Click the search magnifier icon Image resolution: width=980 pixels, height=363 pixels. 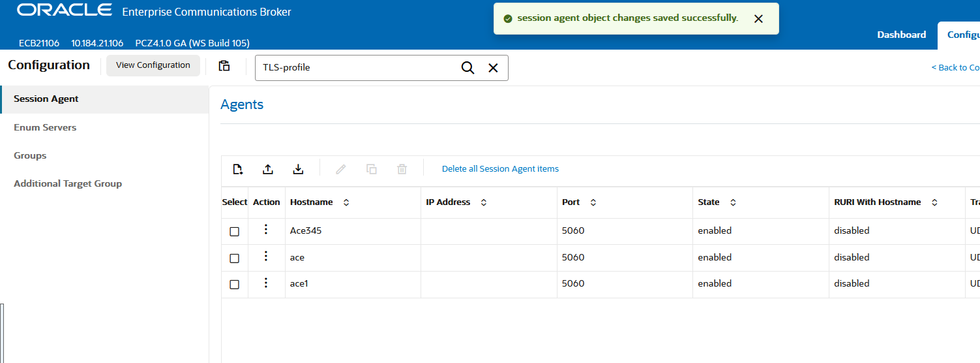coord(468,68)
